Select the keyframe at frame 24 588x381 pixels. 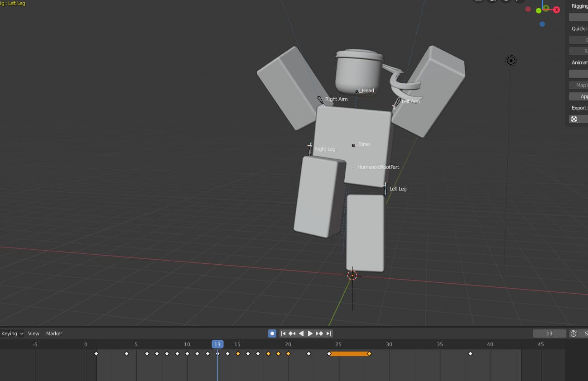pyautogui.click(x=329, y=353)
